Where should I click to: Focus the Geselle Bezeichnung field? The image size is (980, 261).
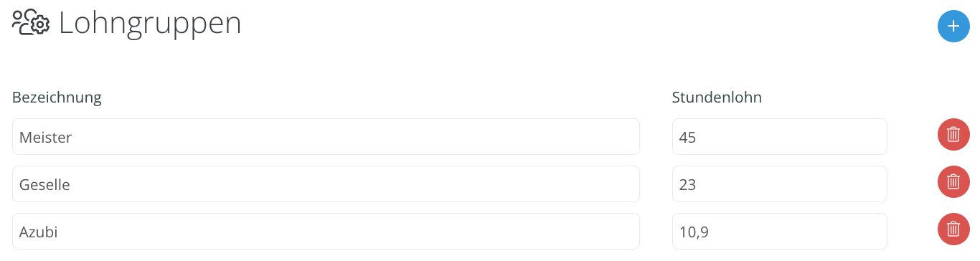(326, 184)
